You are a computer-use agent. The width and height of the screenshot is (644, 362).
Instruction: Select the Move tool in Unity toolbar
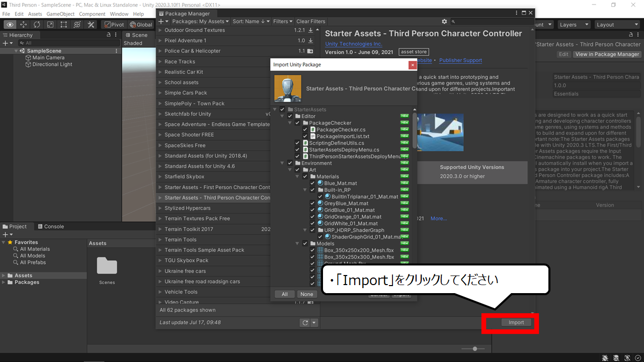pyautogui.click(x=24, y=24)
